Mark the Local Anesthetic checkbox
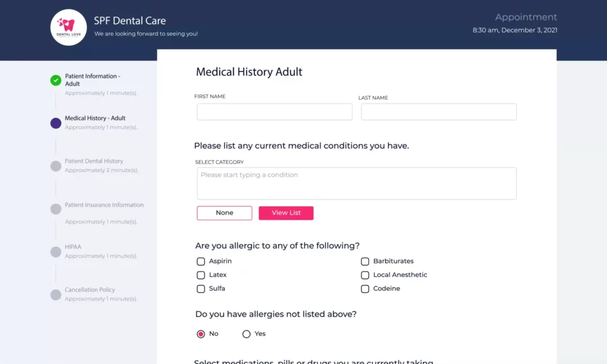607x364 pixels. [365, 275]
